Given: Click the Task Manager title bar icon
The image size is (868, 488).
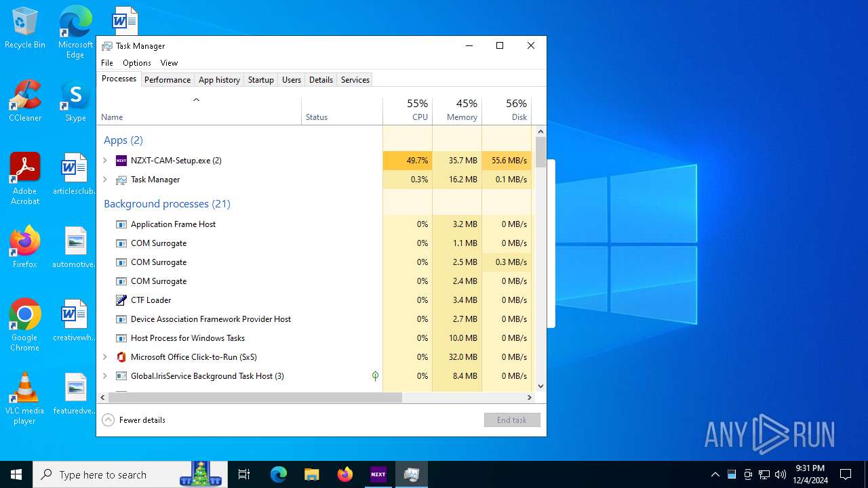Looking at the screenshot, I should click(107, 46).
